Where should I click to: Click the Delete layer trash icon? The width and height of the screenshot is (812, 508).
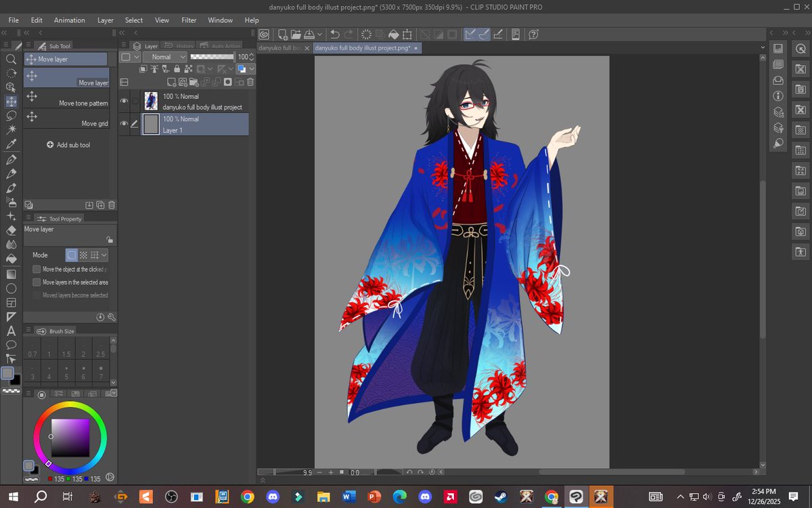click(x=250, y=82)
